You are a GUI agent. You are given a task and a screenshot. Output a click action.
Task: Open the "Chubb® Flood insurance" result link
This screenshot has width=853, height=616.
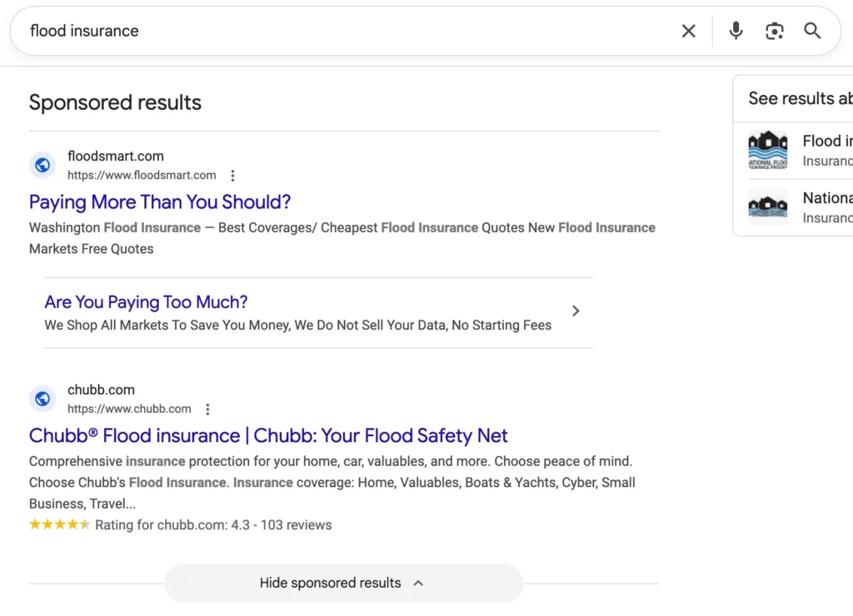point(268,435)
